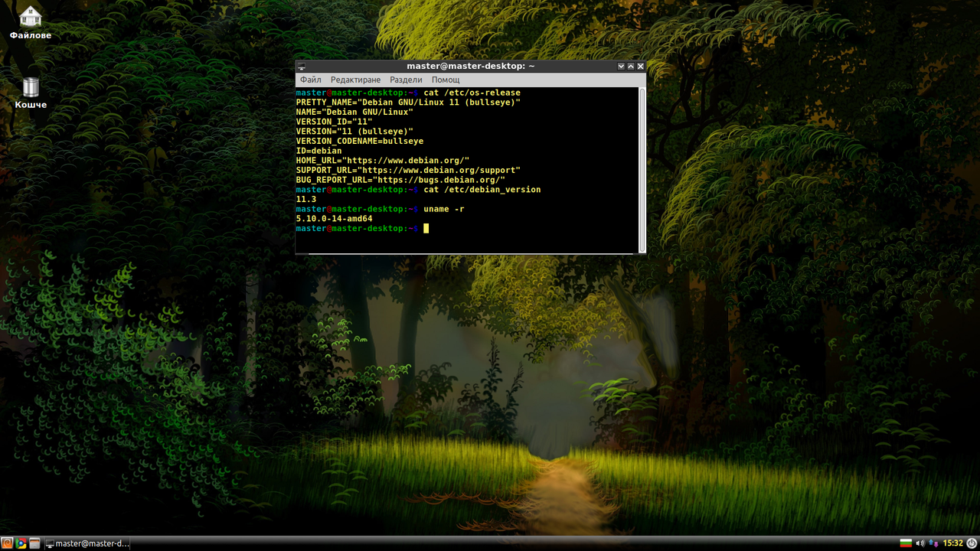Viewport: 980px width, 551px height.
Task: Click the ID=debian line
Action: pos(319,151)
